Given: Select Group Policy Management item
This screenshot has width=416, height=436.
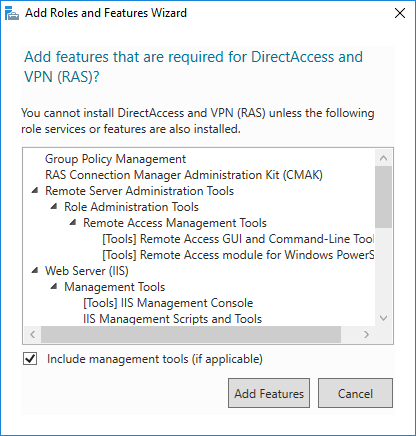Looking at the screenshot, I should [x=115, y=159].
